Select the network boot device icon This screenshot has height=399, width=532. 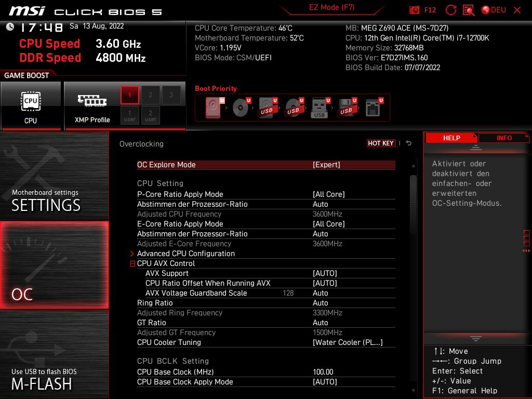click(374, 108)
